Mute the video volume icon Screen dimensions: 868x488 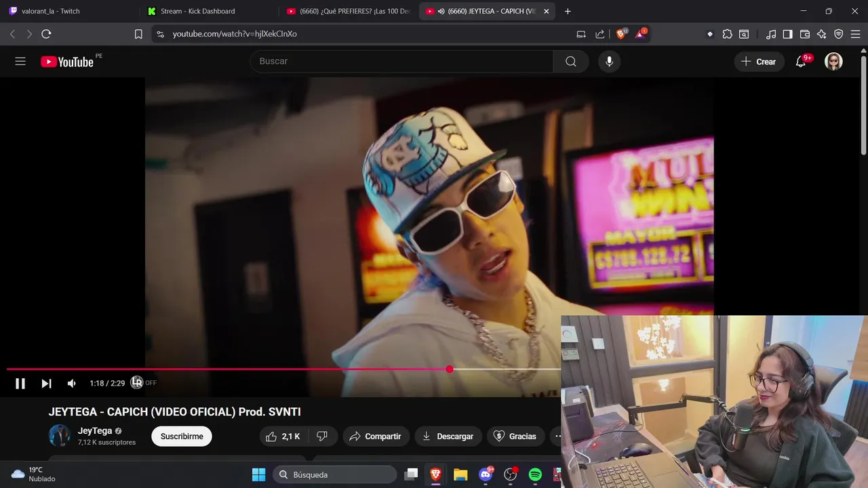(x=71, y=384)
